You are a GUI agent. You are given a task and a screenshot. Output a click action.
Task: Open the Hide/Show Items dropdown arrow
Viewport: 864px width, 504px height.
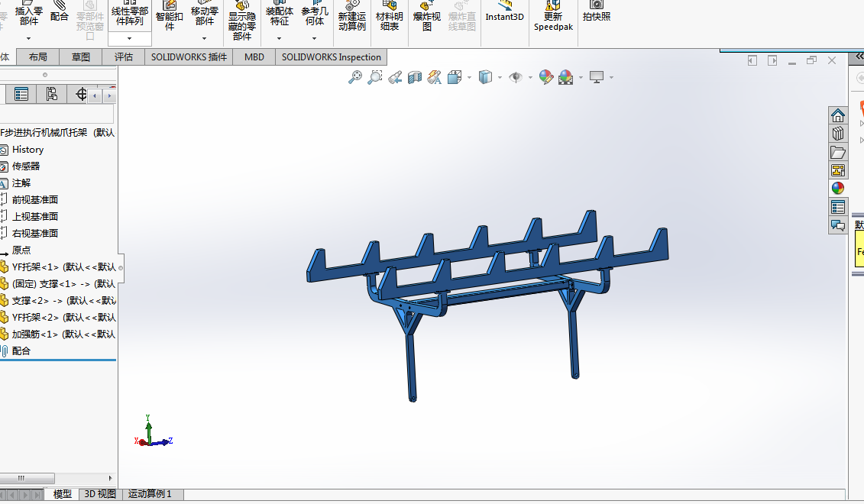click(530, 78)
